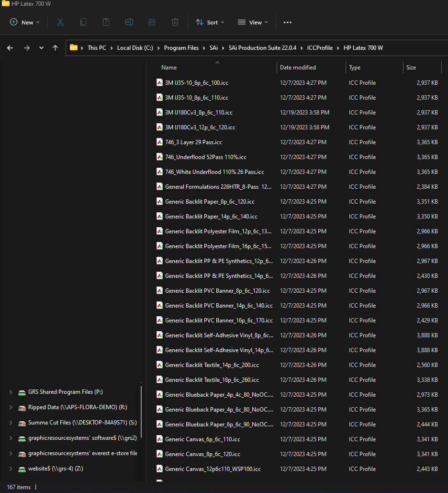448x493 pixels.
Task: Click the folder icon in address bar
Action: pyautogui.click(x=74, y=47)
